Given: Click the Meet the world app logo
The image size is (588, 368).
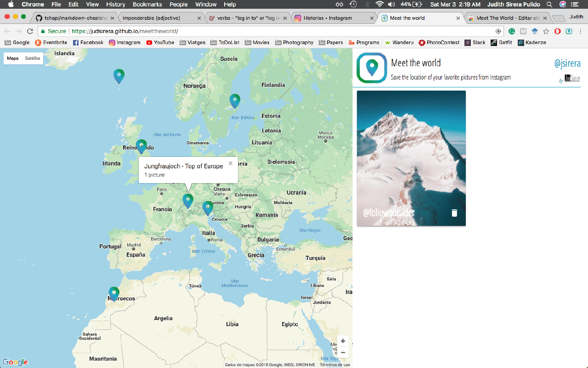Looking at the screenshot, I should click(x=372, y=68).
